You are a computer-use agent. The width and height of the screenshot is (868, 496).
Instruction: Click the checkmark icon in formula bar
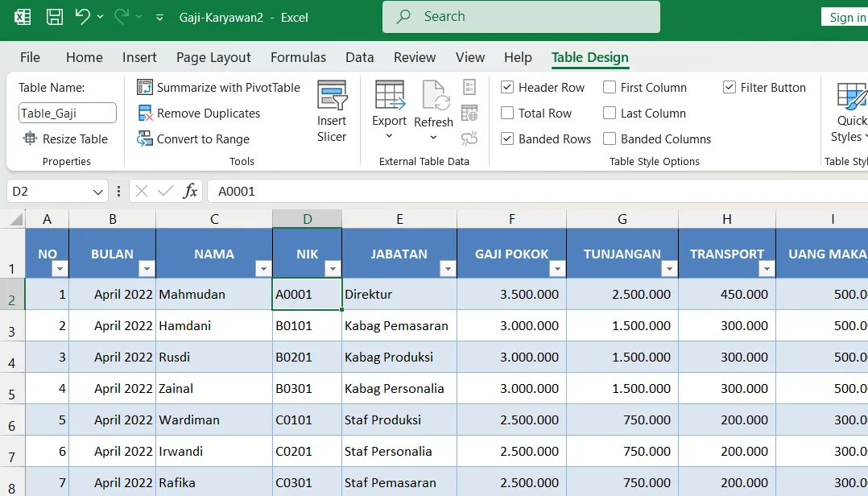(166, 191)
